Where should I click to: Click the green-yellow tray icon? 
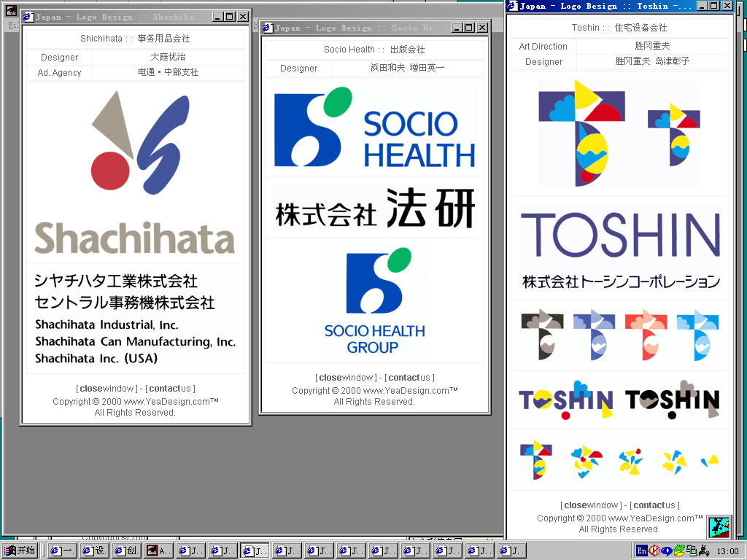tap(679, 551)
